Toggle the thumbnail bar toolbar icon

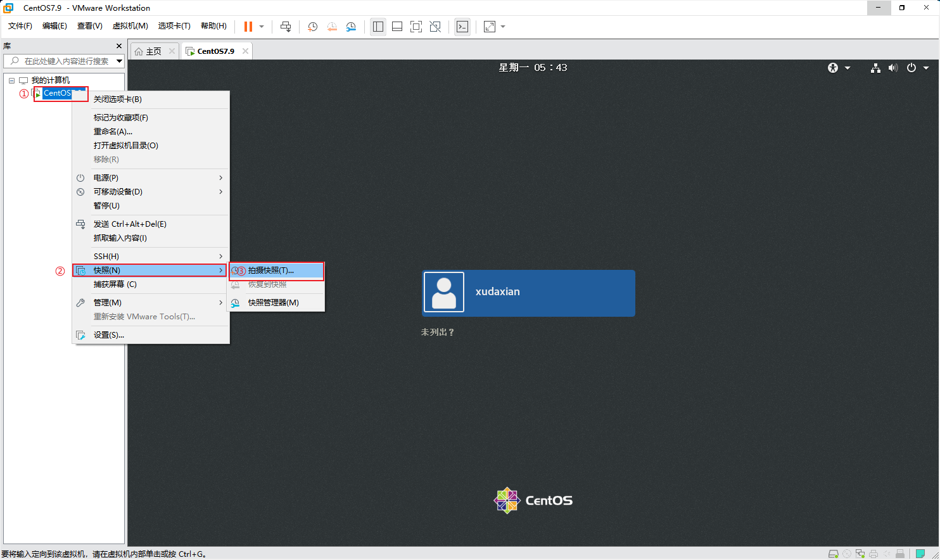tap(397, 27)
